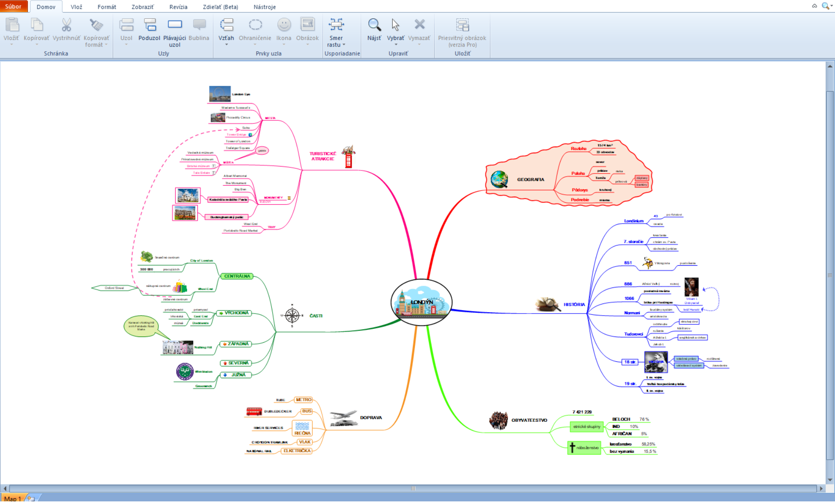The height and width of the screenshot is (504, 835).
Task: Expand the Vzťah dropdown arrow
Action: point(226,45)
